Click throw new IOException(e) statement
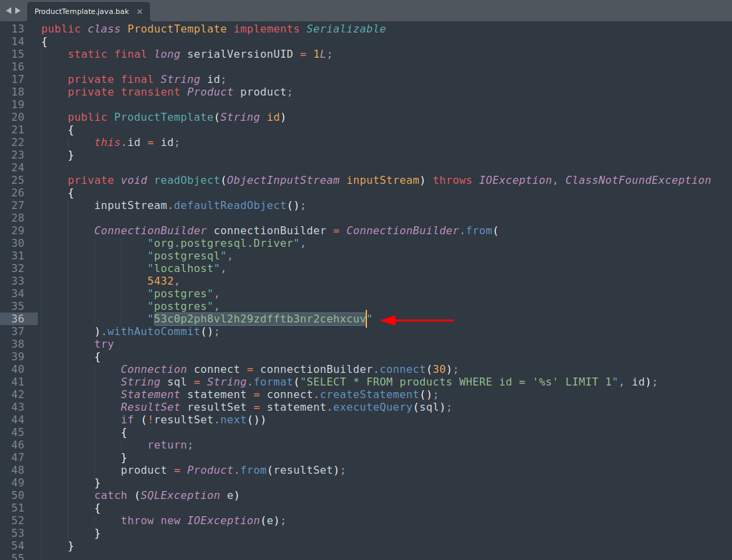 (203, 520)
